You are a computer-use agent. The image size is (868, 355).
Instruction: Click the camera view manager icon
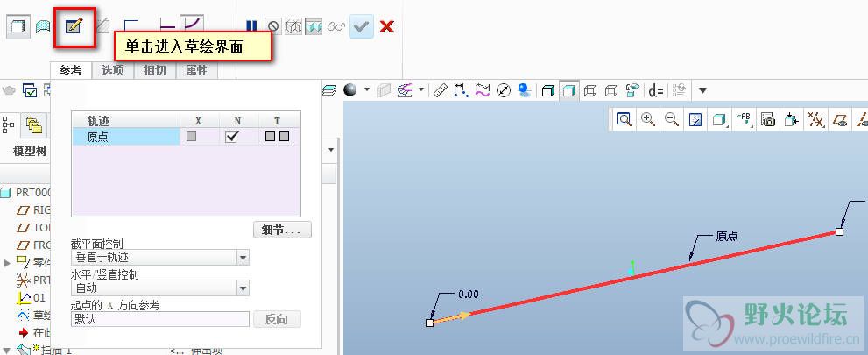tap(768, 119)
